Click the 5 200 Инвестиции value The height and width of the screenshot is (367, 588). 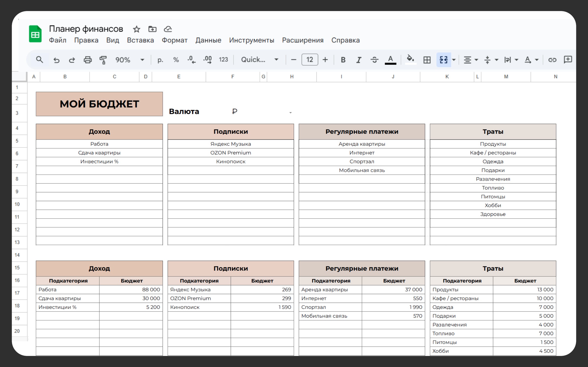pyautogui.click(x=131, y=307)
